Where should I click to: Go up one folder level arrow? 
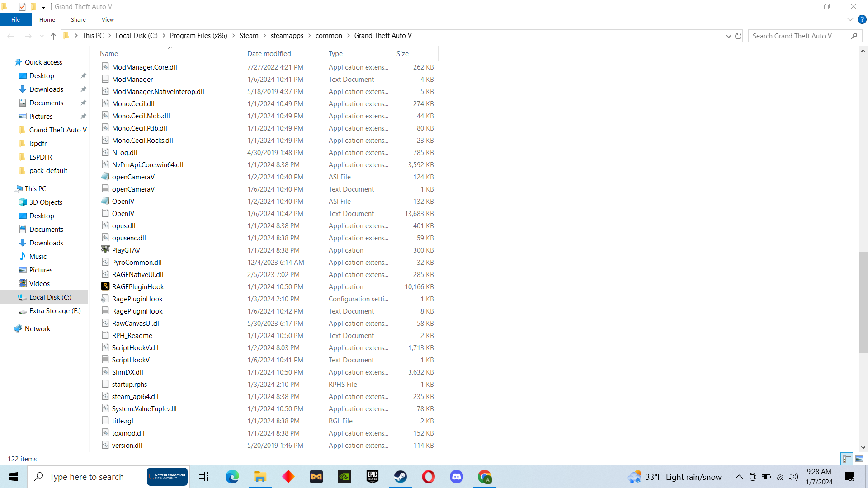tap(53, 36)
